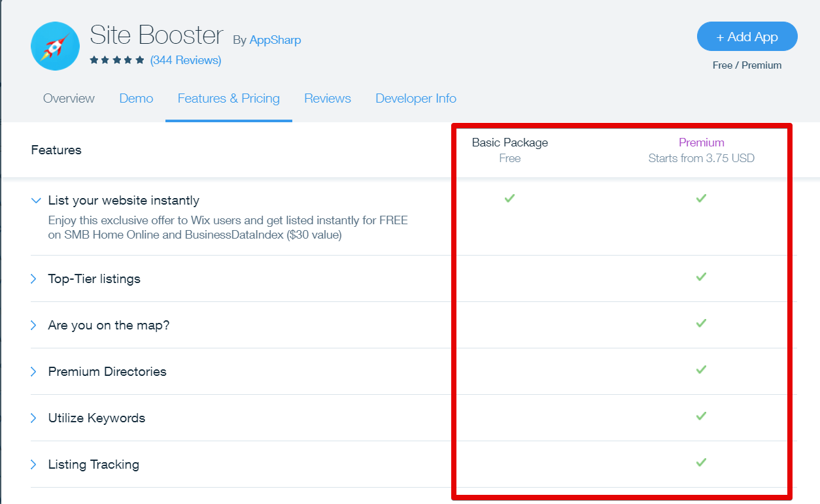Click the Features table heading

[56, 150]
